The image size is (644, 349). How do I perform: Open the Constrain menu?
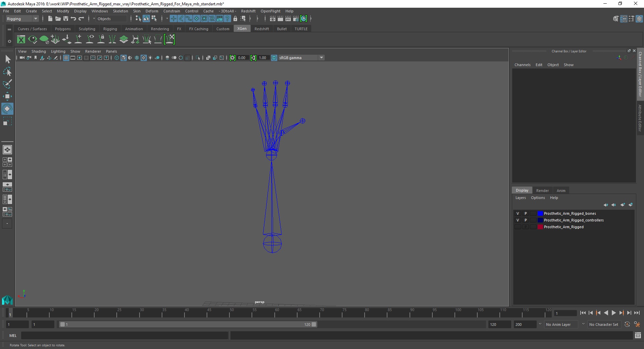point(172,11)
